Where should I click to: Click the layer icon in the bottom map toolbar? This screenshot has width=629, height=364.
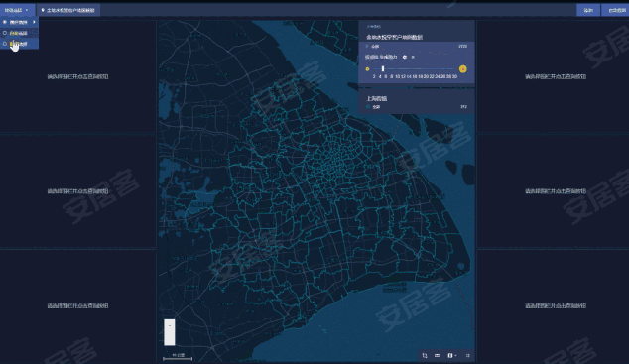pyautogui.click(x=450, y=356)
